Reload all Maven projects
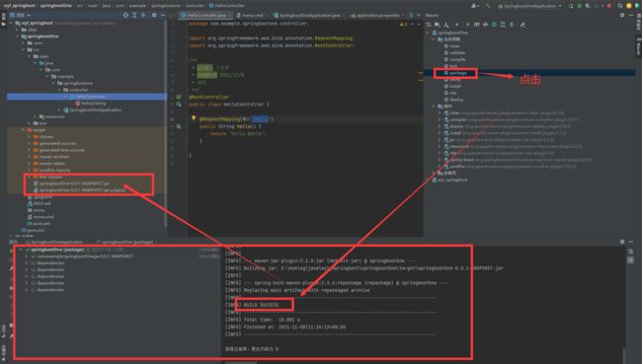Screen dimensions: 642x364 point(429,25)
